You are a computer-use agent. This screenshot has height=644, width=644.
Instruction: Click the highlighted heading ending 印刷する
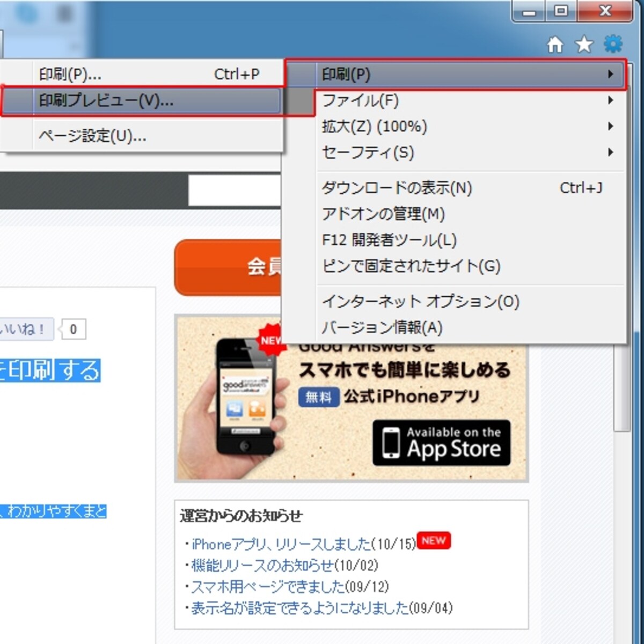50,370
